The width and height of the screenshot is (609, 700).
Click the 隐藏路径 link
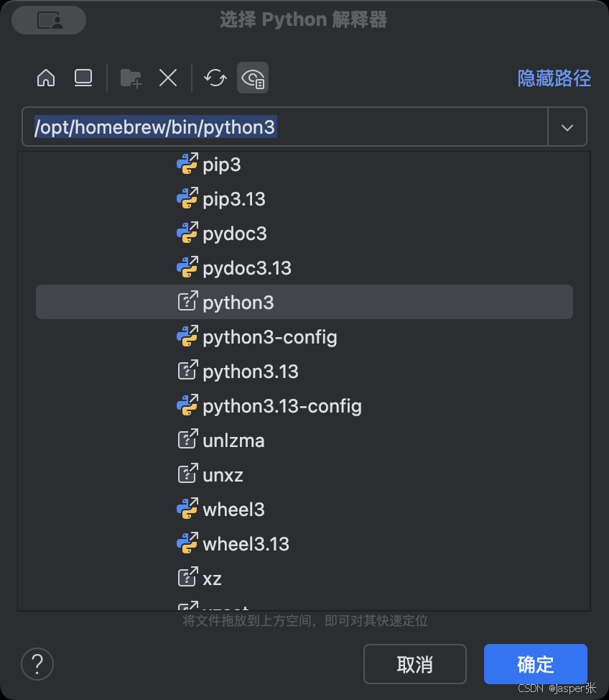point(554,78)
